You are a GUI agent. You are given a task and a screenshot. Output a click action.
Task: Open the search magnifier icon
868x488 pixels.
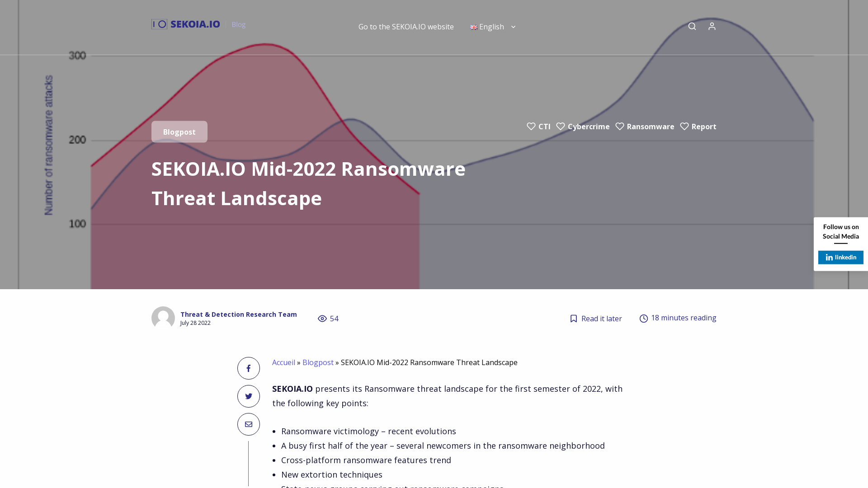692,26
